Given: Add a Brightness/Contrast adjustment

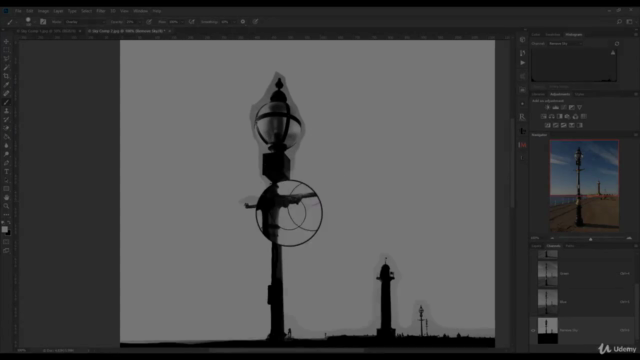Looking at the screenshot, I should point(547,107).
